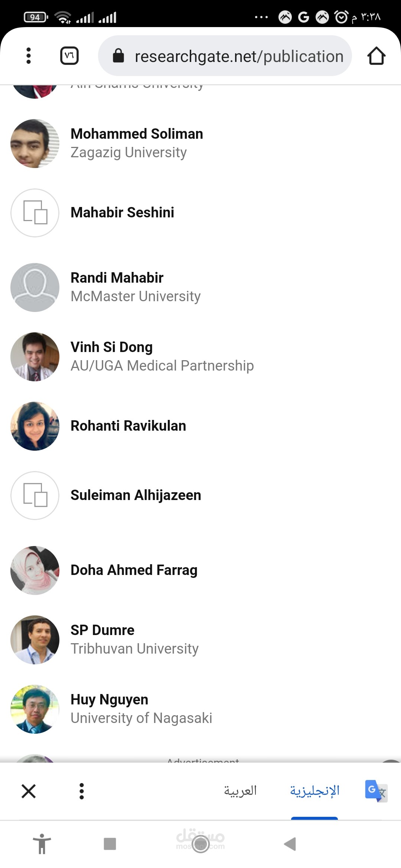Open Chrome three-dot browser menu
The height and width of the screenshot is (868, 401).
[x=29, y=56]
